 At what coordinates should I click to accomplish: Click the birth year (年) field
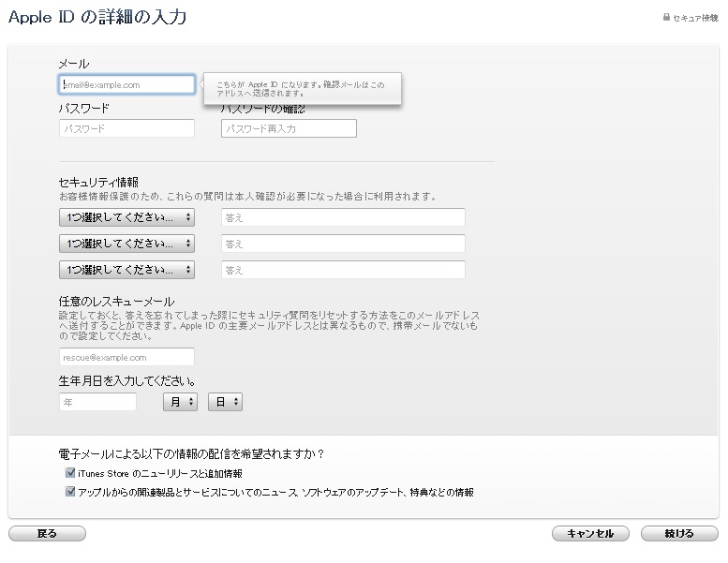[97, 402]
